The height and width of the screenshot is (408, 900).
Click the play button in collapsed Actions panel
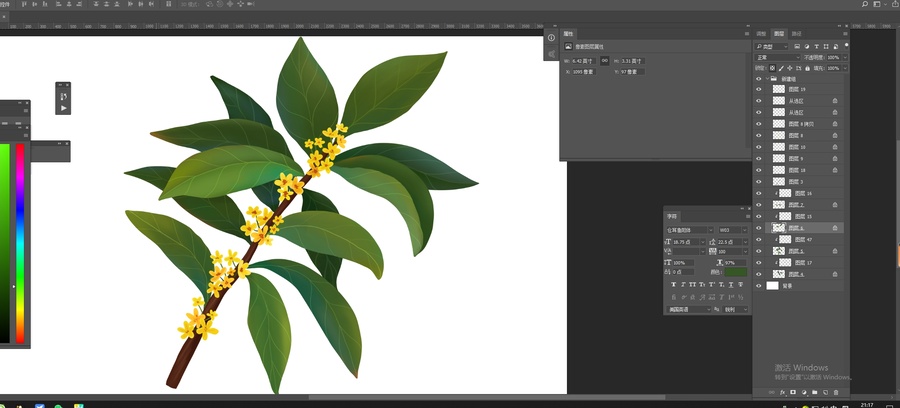pyautogui.click(x=64, y=107)
